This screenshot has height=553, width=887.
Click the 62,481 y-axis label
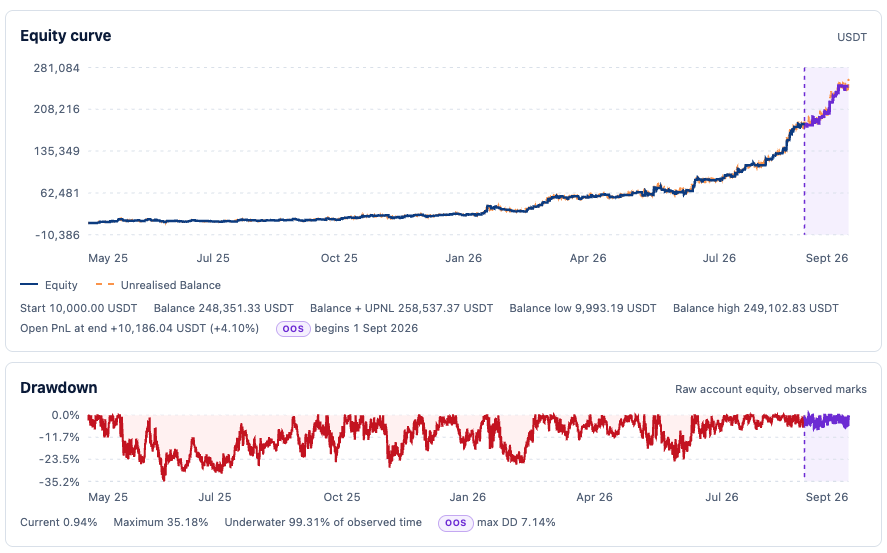[60, 193]
